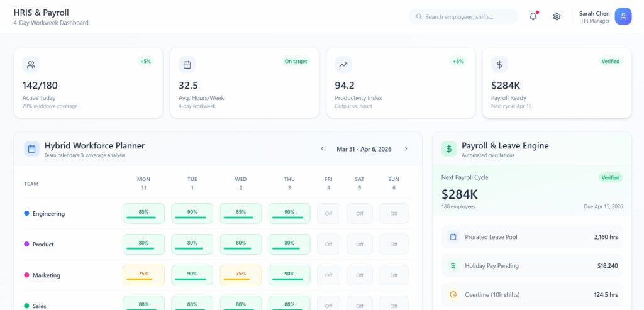
Task: Toggle Engineering Friday Off cell
Action: [328, 213]
